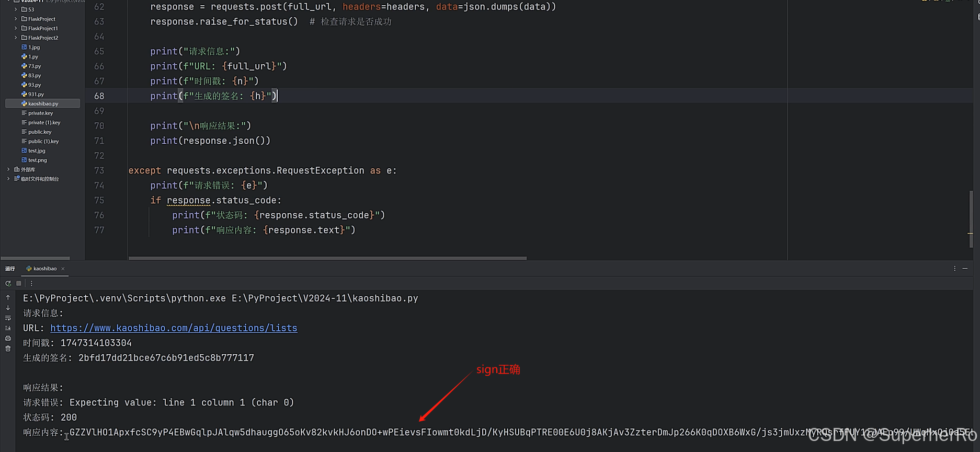Minimize the run tool window
This screenshot has width=980, height=452.
point(965,269)
